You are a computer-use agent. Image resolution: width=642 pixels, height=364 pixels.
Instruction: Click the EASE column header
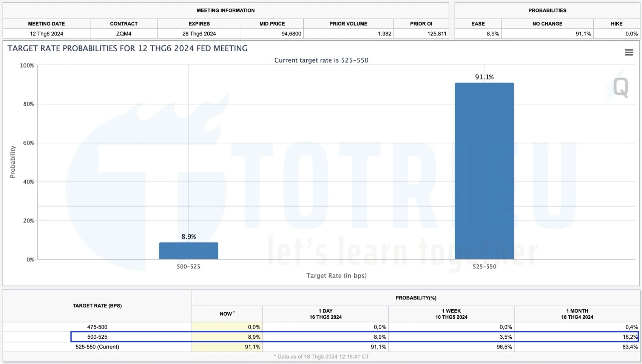478,23
